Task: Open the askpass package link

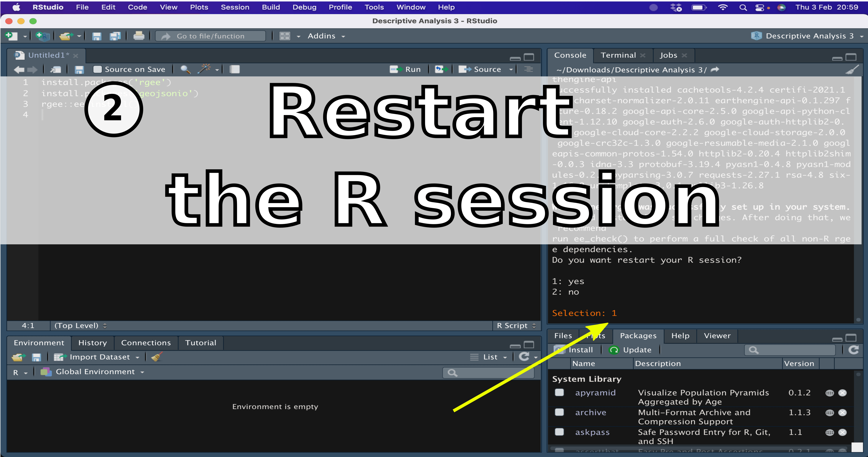Action: pyautogui.click(x=592, y=432)
